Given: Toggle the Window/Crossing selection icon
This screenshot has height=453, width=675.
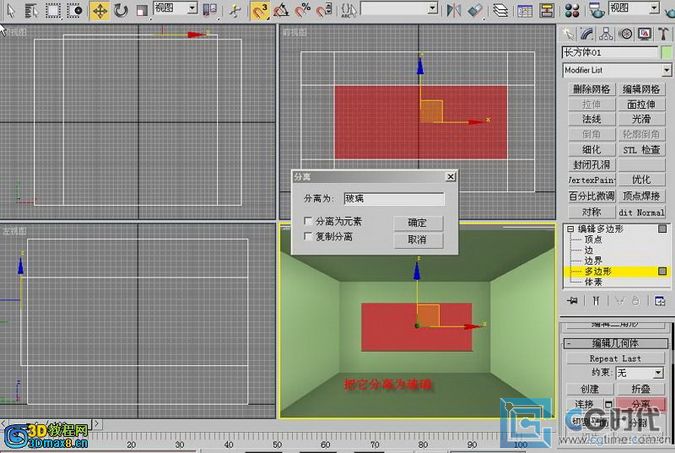Looking at the screenshot, I should point(75,10).
